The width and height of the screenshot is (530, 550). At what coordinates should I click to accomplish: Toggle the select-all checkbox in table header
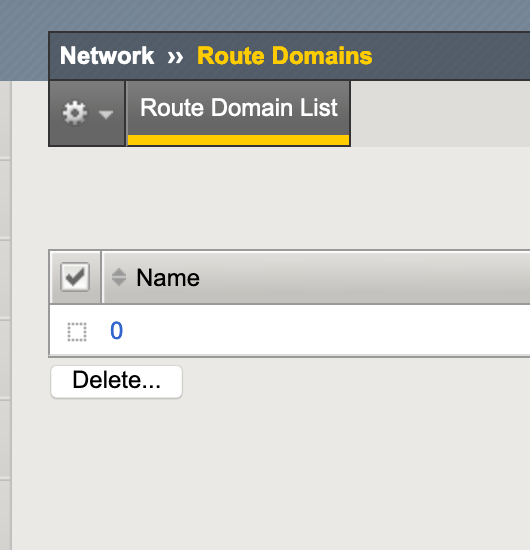click(x=75, y=277)
